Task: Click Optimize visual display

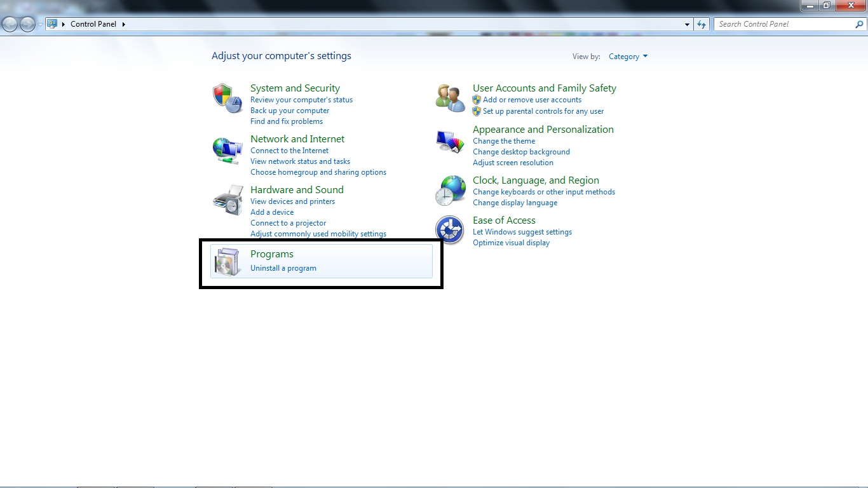Action: coord(511,243)
